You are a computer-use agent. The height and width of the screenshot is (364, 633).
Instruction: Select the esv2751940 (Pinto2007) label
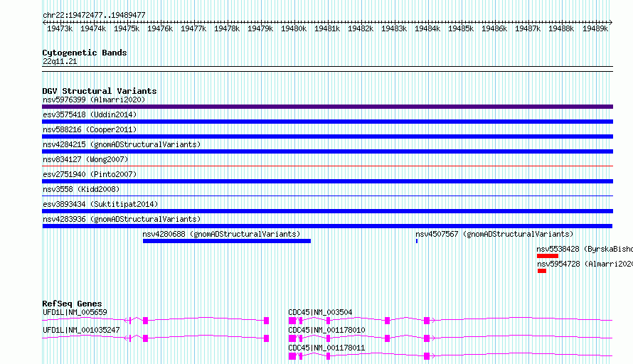tap(90, 174)
